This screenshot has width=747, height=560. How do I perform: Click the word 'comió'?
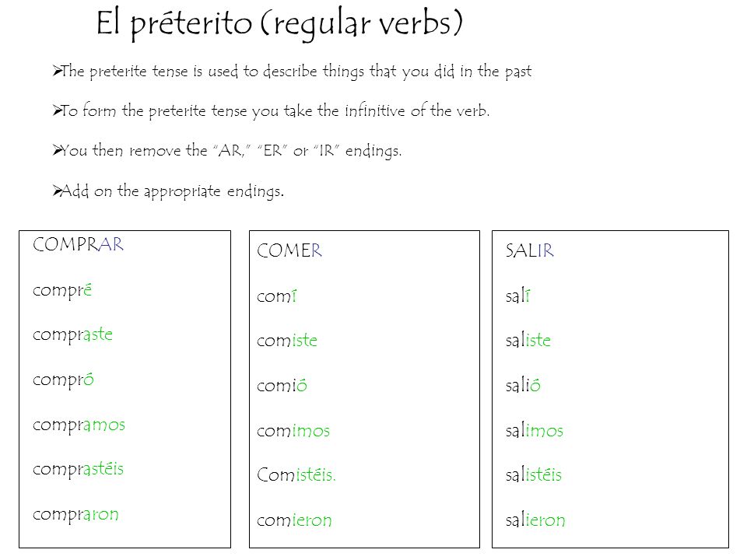pyautogui.click(x=282, y=385)
